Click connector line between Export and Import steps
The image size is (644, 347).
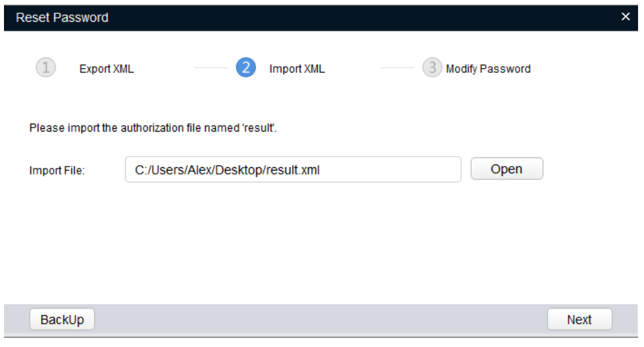point(210,68)
